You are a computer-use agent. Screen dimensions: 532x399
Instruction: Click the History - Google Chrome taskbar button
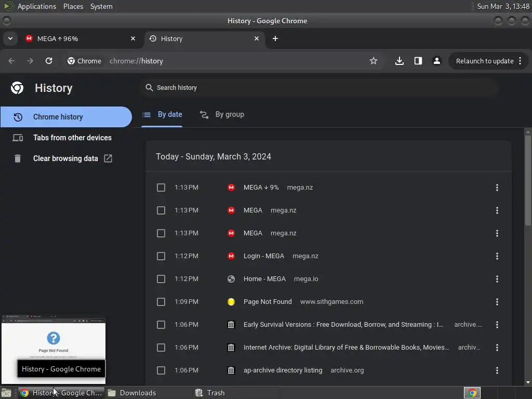[x=61, y=393]
